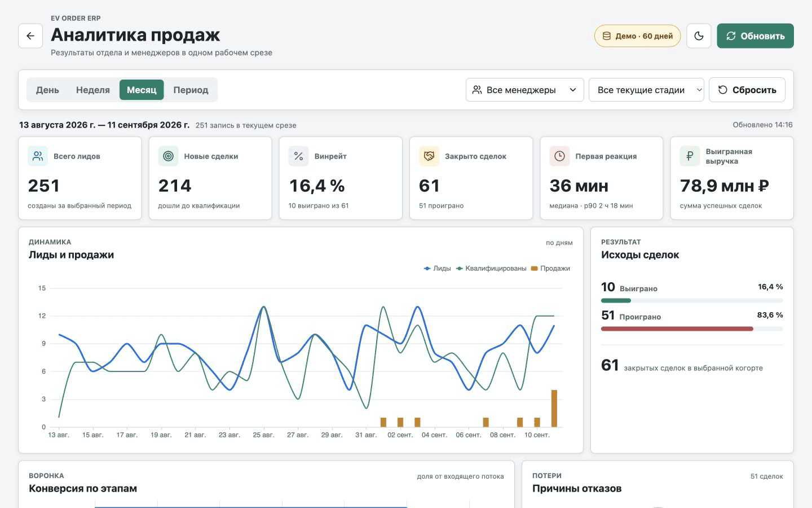This screenshot has width=812, height=508.
Task: Toggle the Продажи series in legend
Action: pos(550,268)
